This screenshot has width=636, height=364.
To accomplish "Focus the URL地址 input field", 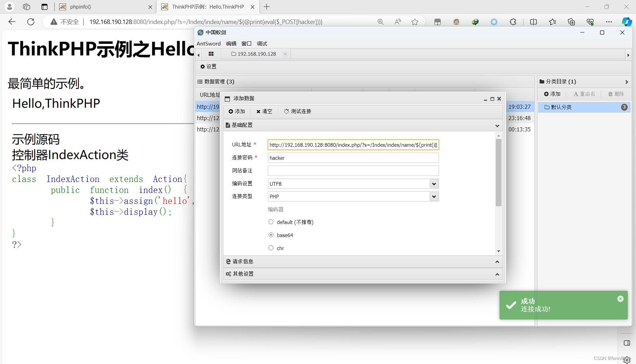I will click(x=353, y=145).
